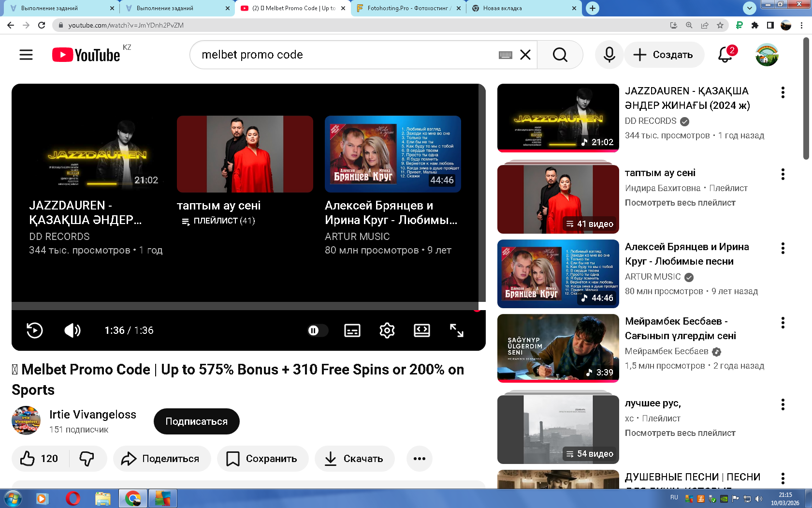Open video settings gear
Viewport: 812px width, 508px height.
coord(387,330)
